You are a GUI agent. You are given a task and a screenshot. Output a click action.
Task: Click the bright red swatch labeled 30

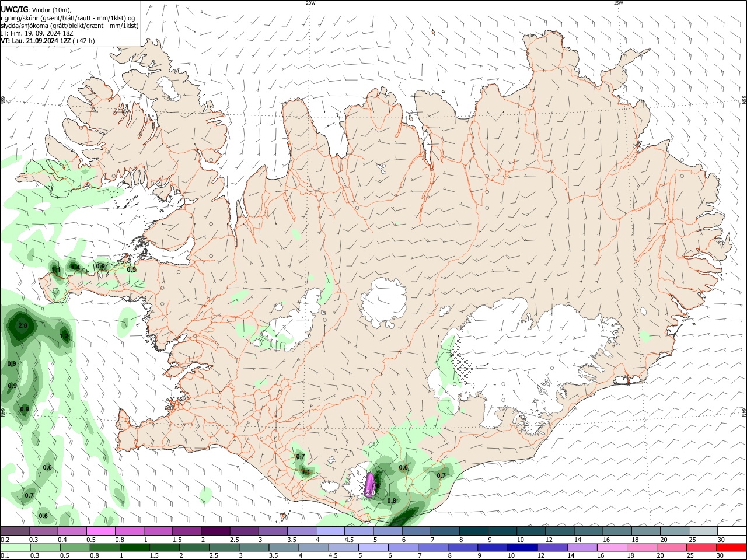[x=731, y=547]
